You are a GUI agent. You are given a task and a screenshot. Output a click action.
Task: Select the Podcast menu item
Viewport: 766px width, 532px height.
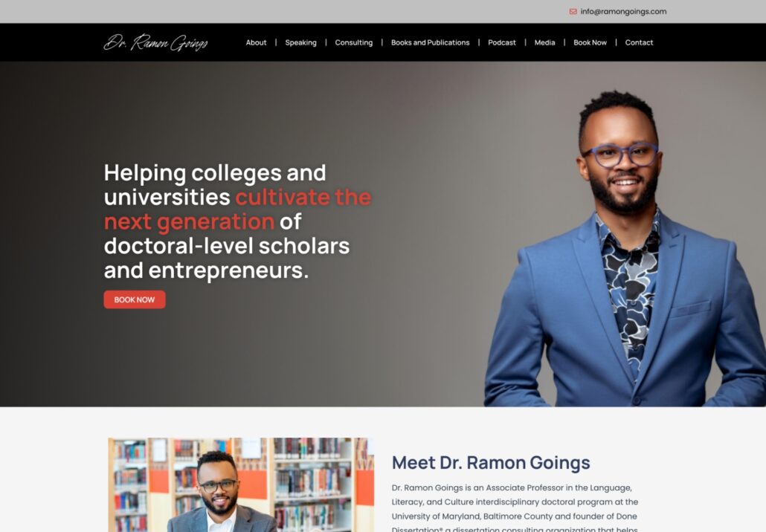click(x=502, y=42)
